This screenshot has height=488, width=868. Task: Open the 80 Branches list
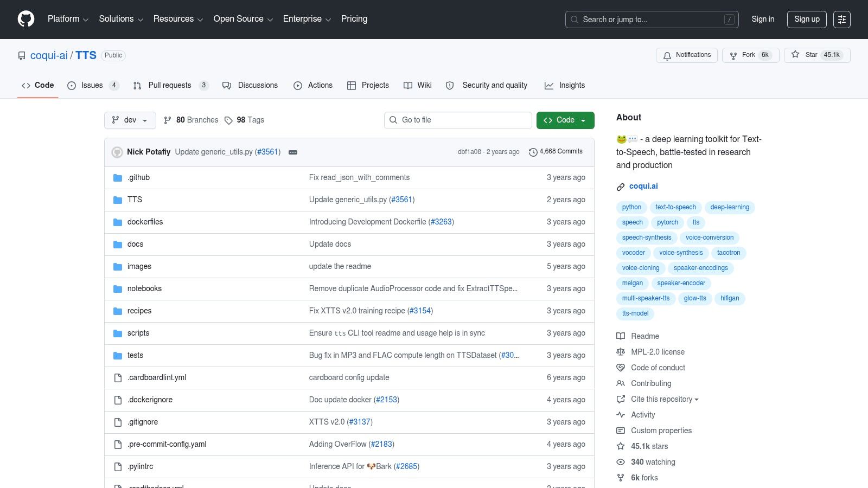(191, 120)
